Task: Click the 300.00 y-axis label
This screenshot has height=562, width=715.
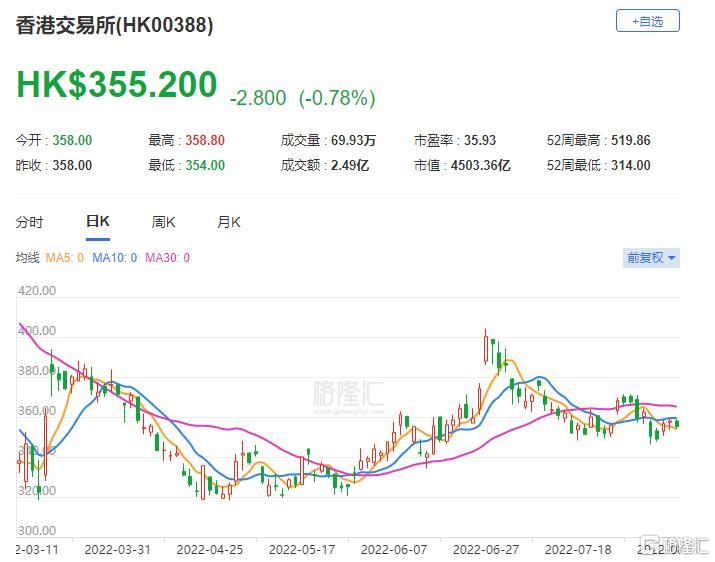Action: point(37,531)
